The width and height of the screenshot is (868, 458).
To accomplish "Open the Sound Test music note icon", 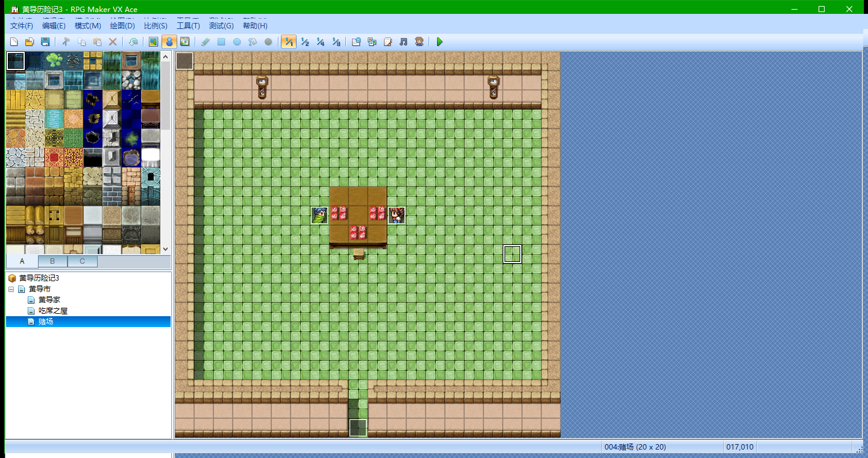I will [403, 42].
